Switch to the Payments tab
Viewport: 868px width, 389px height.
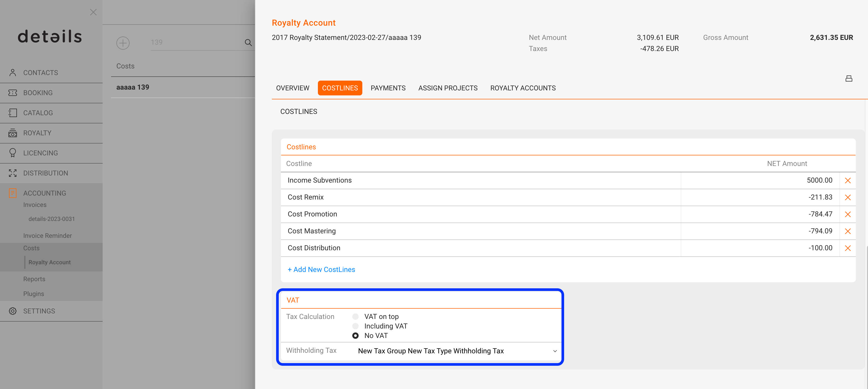point(388,88)
